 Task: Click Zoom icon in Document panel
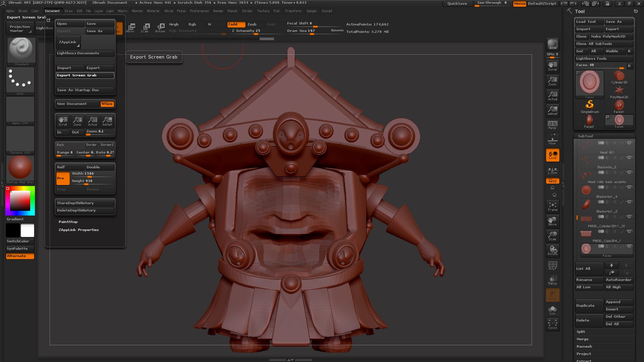(x=78, y=121)
